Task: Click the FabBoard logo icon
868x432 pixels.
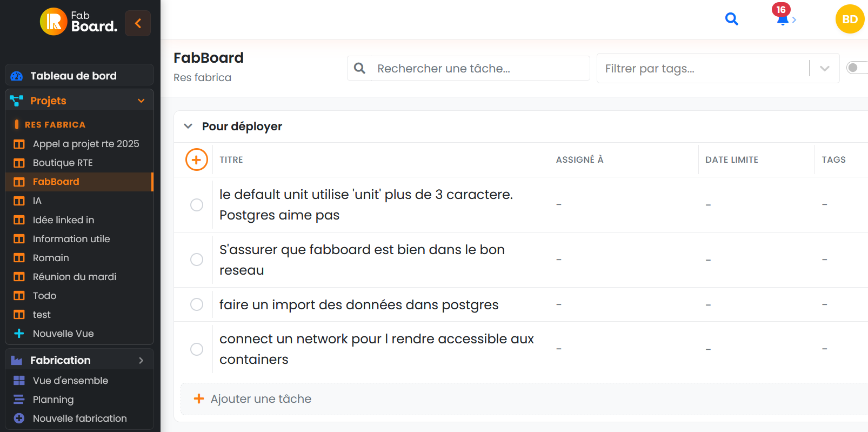Action: (52, 22)
